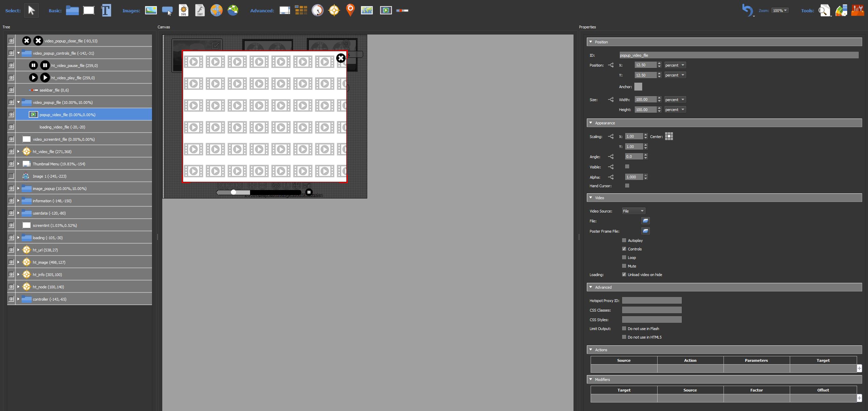The height and width of the screenshot is (411, 868).
Task: Uncheck Unload video on hide
Action: click(x=624, y=274)
